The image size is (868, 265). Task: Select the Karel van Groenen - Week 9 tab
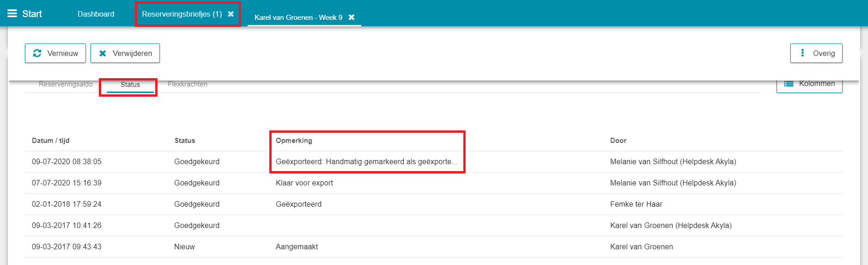(298, 17)
